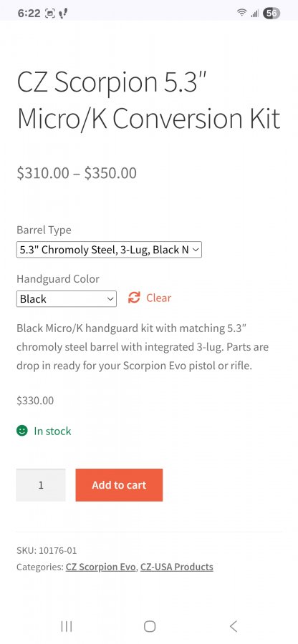Tap the screen capture status icon
Image resolution: width=298 pixels, height=644 pixels.
49,13
